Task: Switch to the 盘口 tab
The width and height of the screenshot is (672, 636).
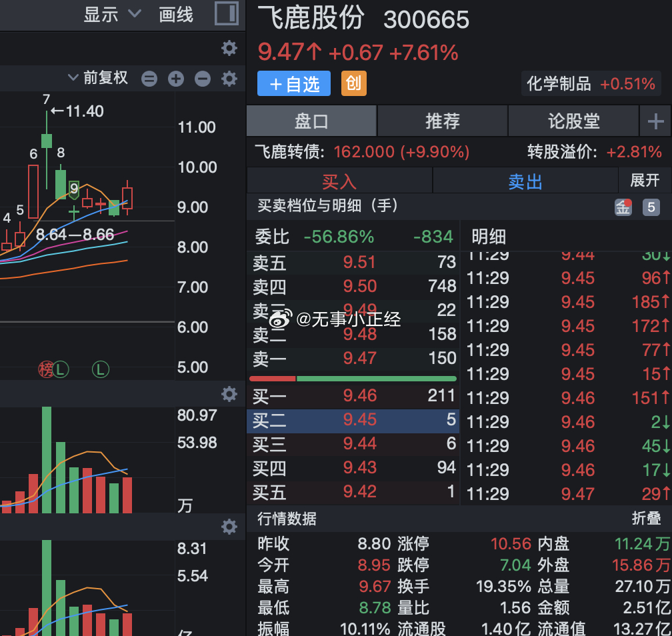Action: point(311,121)
